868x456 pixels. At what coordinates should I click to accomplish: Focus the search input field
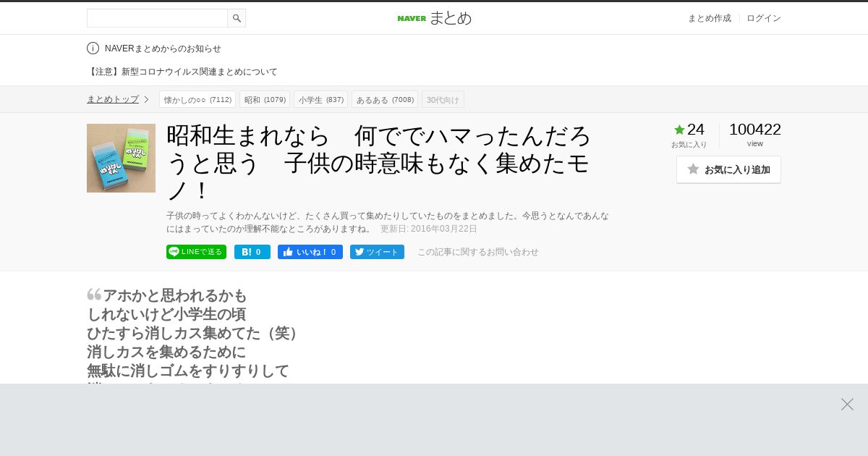point(157,18)
